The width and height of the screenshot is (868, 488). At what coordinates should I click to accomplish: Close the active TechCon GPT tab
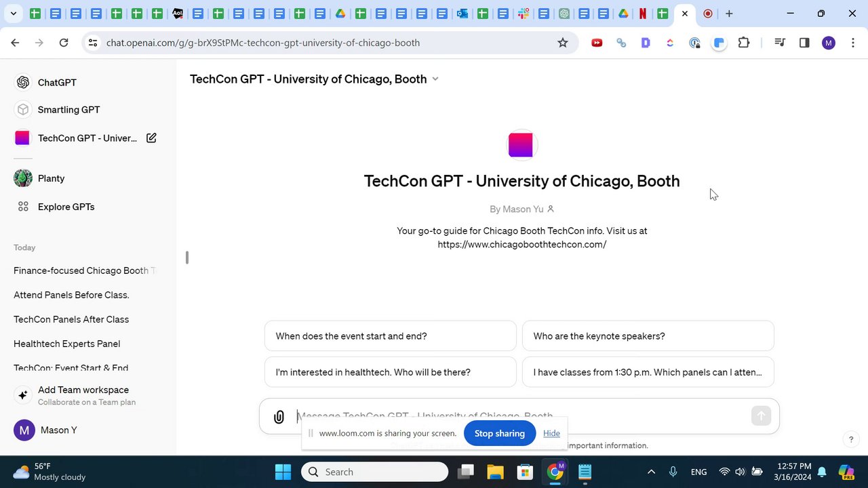tap(685, 14)
